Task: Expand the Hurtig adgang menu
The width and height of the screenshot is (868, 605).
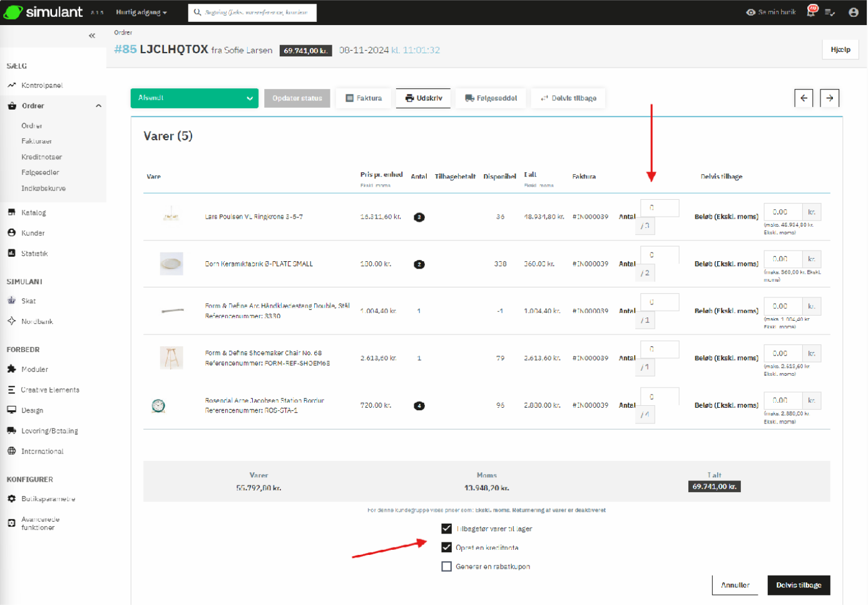Action: (141, 13)
